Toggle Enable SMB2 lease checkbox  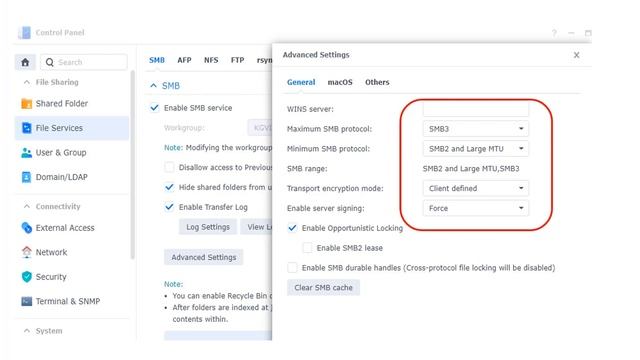pyautogui.click(x=307, y=248)
